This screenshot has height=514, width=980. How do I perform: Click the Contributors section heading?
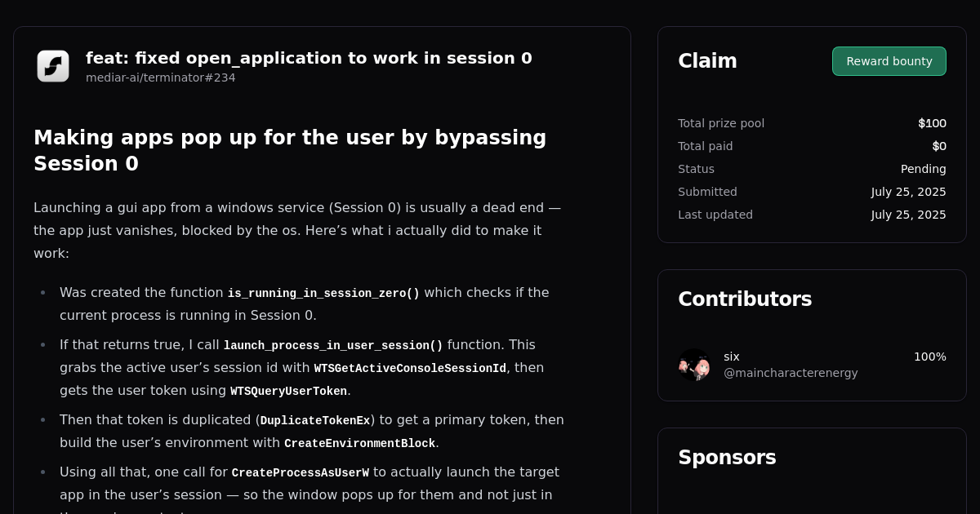click(745, 299)
